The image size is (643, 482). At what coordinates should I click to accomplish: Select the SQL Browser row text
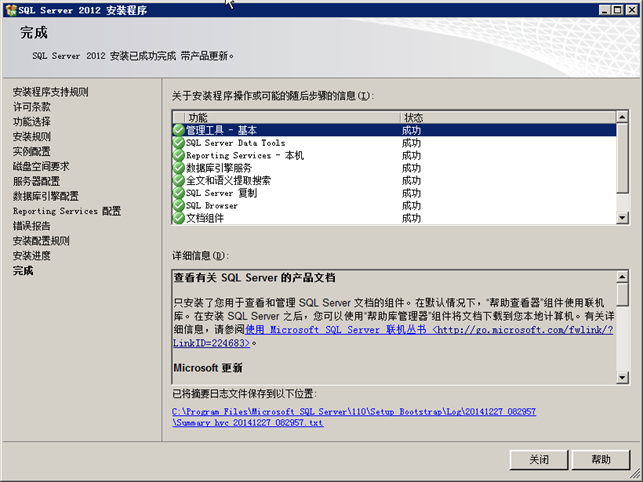point(212,206)
